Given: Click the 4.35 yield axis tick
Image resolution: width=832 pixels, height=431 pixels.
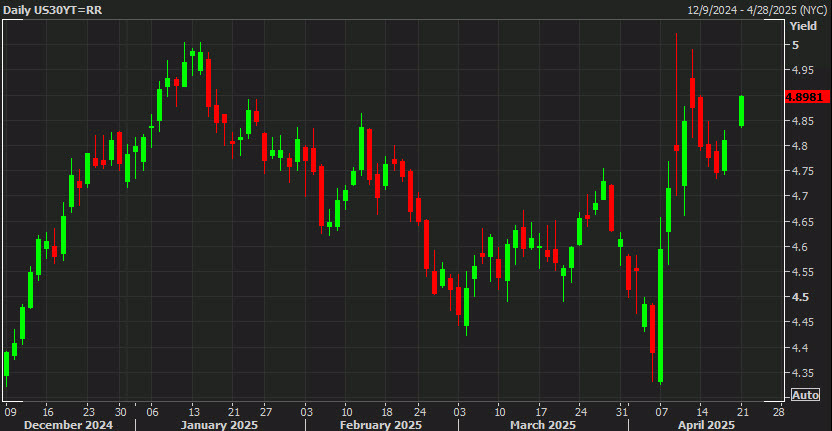Looking at the screenshot, I should coord(801,373).
